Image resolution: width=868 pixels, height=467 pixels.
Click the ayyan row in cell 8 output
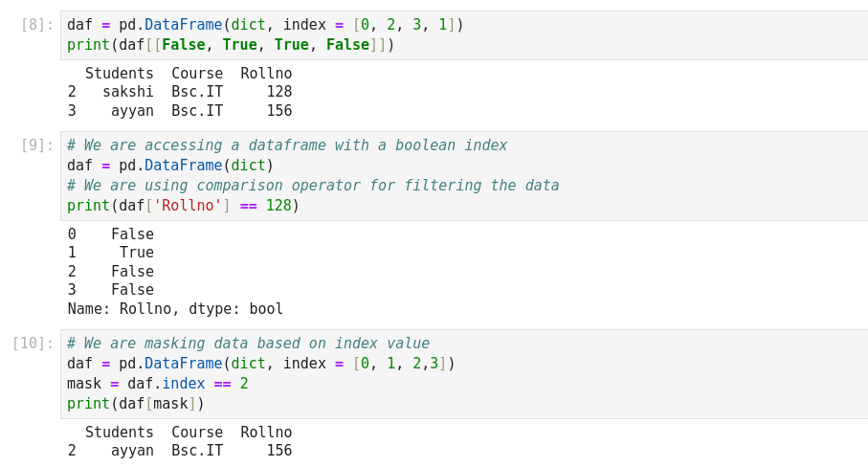pyautogui.click(x=179, y=111)
